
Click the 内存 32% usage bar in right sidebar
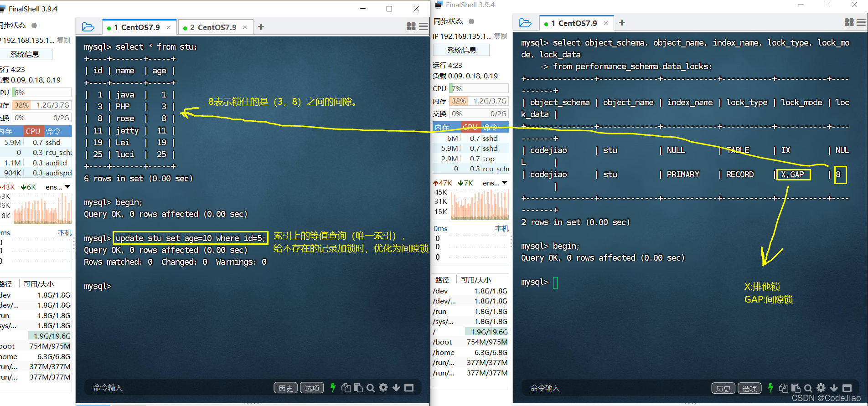pos(479,101)
